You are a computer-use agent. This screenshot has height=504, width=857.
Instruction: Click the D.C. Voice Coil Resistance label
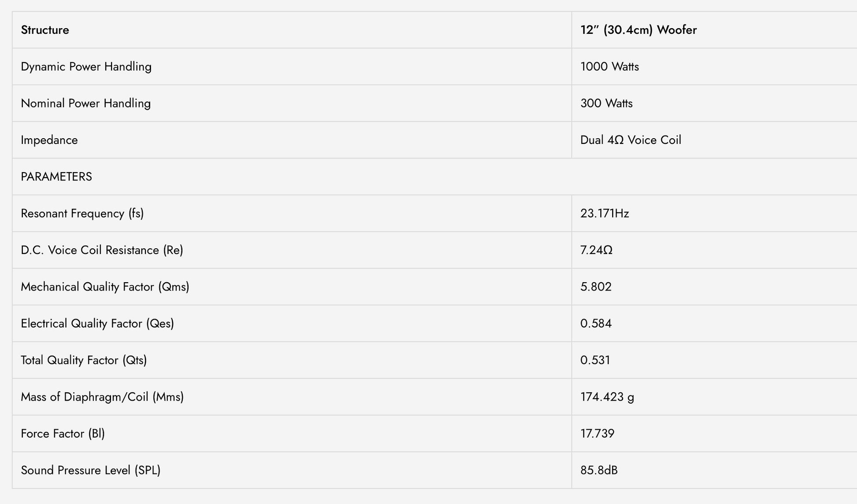(x=102, y=250)
